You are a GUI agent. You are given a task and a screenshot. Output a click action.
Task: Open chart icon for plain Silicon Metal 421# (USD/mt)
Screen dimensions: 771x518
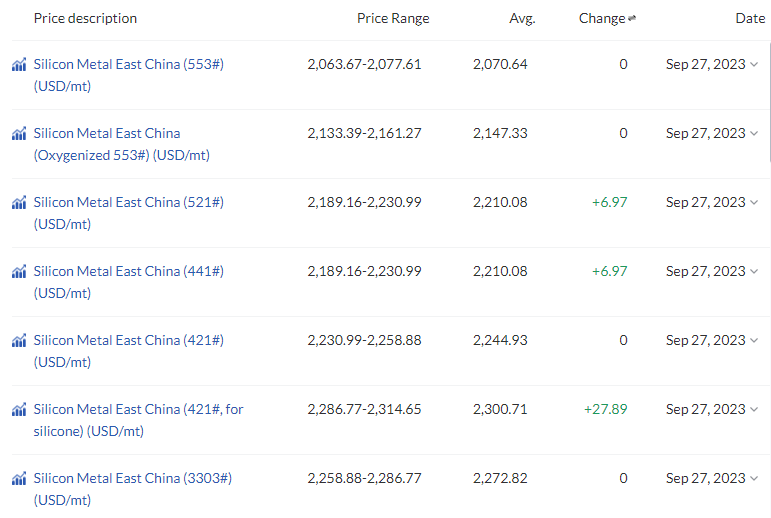[19, 340]
